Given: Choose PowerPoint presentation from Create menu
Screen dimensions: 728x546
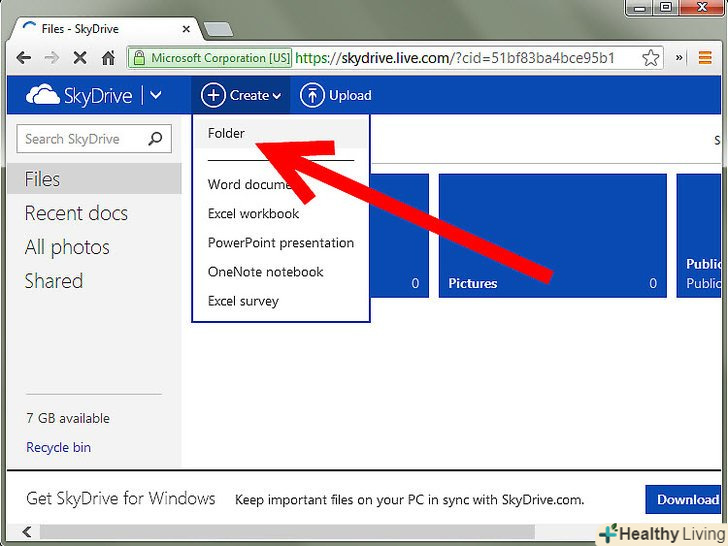Looking at the screenshot, I should point(281,243).
